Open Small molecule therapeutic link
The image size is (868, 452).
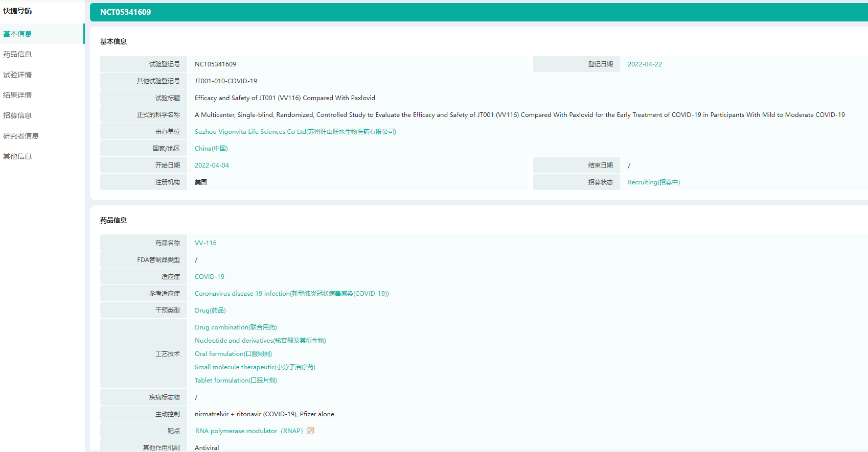click(255, 367)
